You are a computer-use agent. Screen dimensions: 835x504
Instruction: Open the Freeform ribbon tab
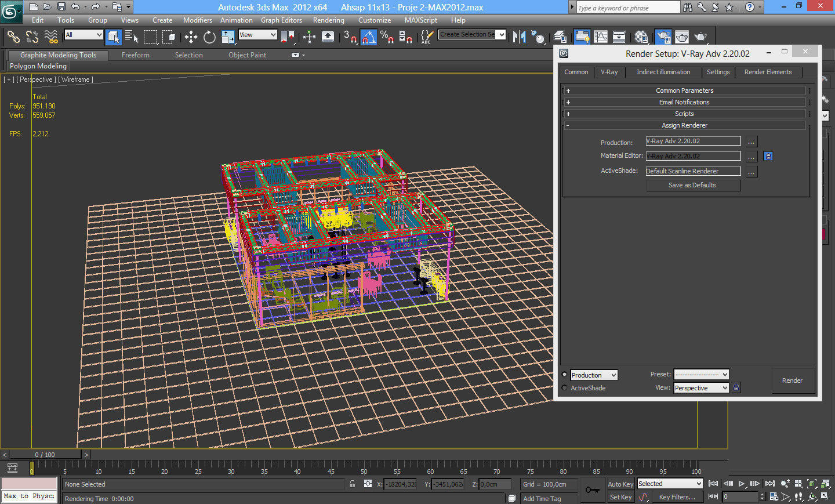coord(135,55)
